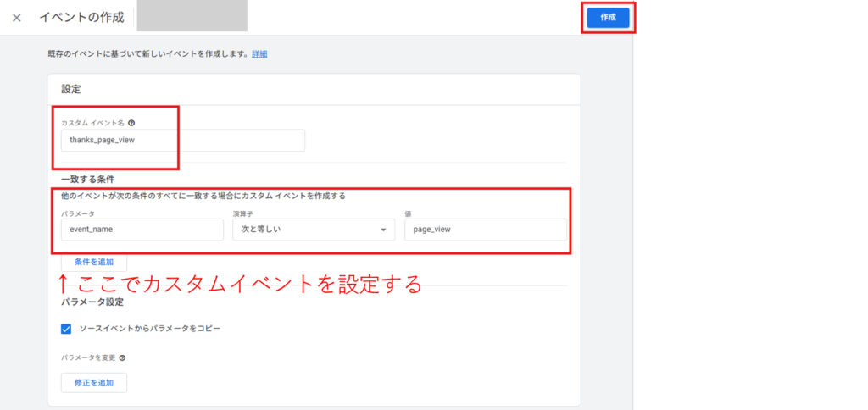Click the event_name parameter field
This screenshot has width=868, height=410.
pyautogui.click(x=142, y=230)
